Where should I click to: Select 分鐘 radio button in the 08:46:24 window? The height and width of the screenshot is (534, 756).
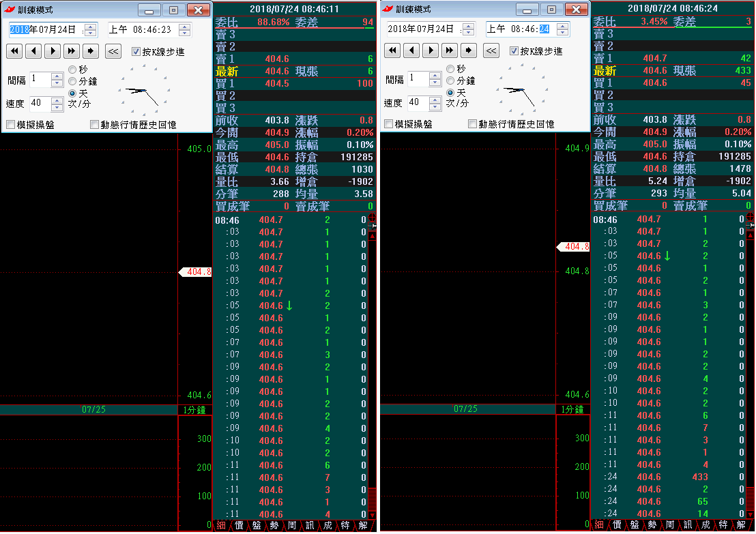click(x=450, y=80)
